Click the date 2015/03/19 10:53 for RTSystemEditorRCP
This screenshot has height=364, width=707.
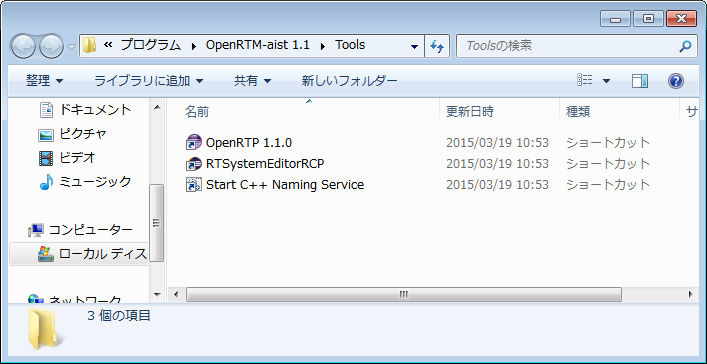click(497, 164)
